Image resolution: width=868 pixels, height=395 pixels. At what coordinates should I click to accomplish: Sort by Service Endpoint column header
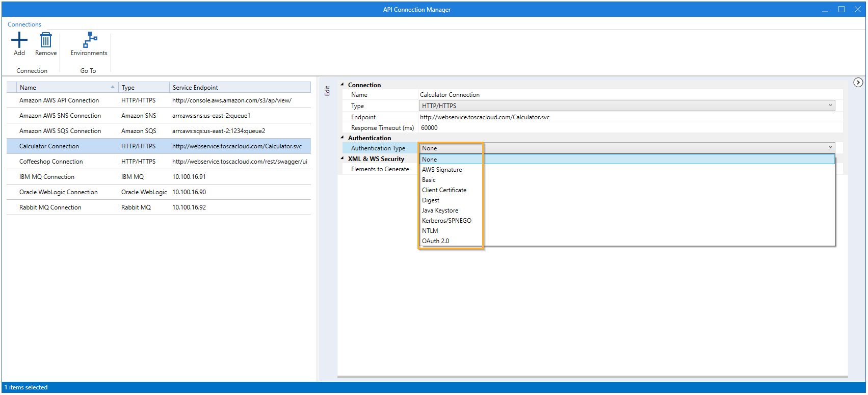(240, 88)
